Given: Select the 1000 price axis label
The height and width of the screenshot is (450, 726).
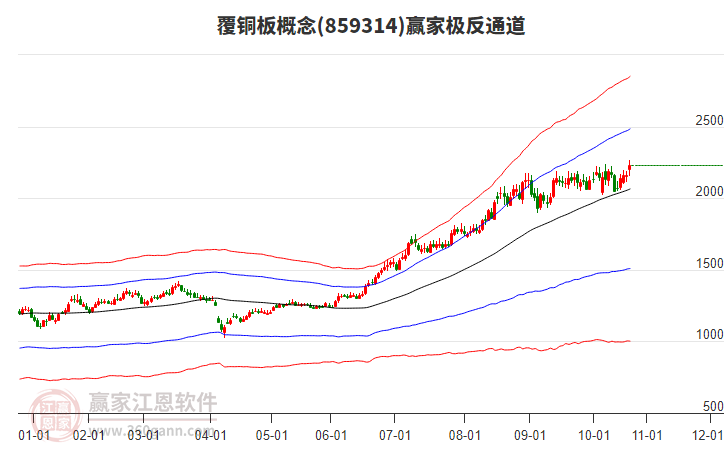Looking at the screenshot, I should 709,334.
